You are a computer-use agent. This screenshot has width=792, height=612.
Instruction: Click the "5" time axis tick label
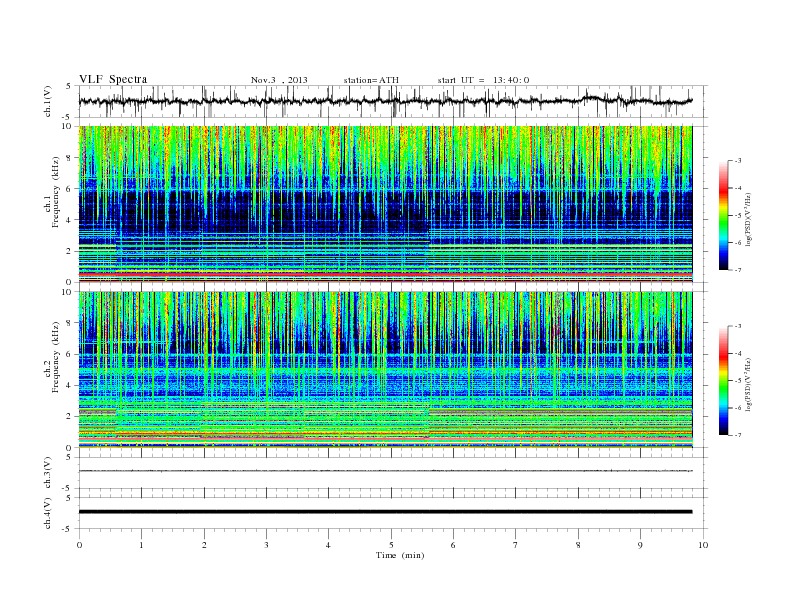391,545
